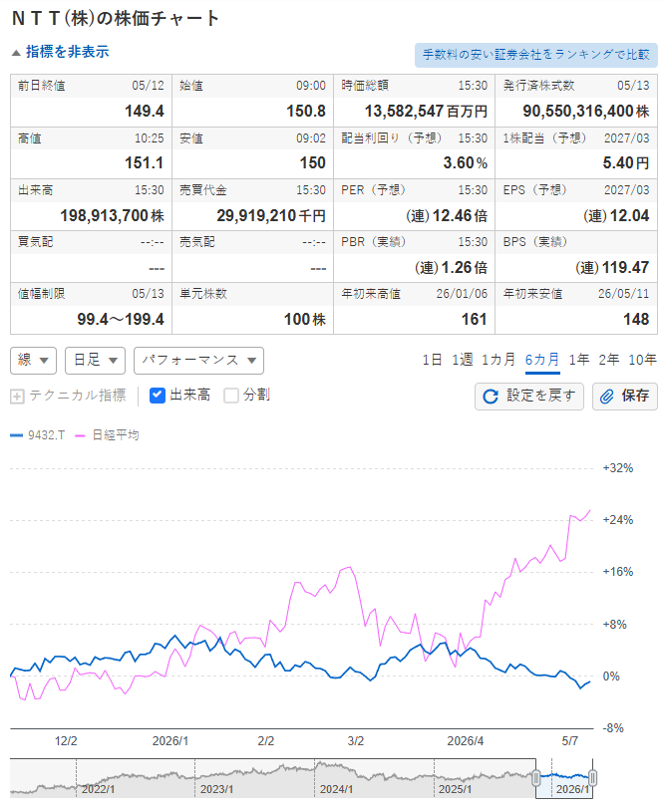Switch chart range to 1年

click(579, 360)
